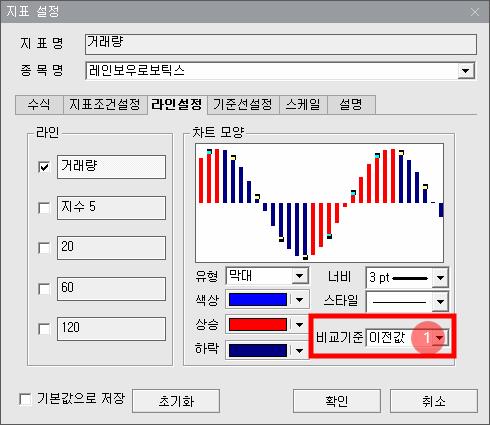
Task: Switch to the 수식 tab
Action: [x=39, y=105]
